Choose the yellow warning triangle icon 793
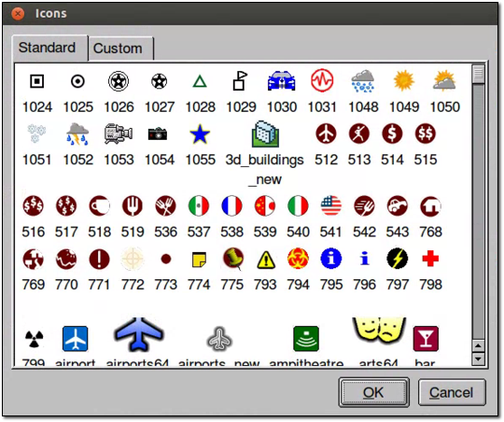 (x=266, y=260)
